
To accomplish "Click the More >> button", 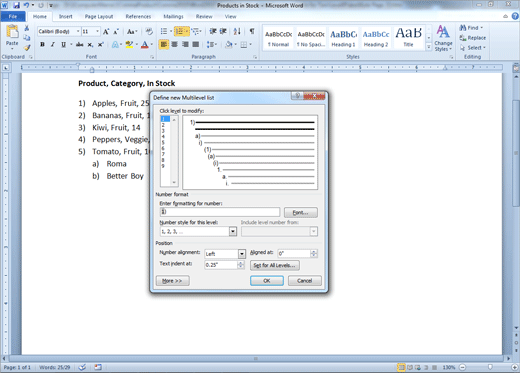I will pos(173,281).
